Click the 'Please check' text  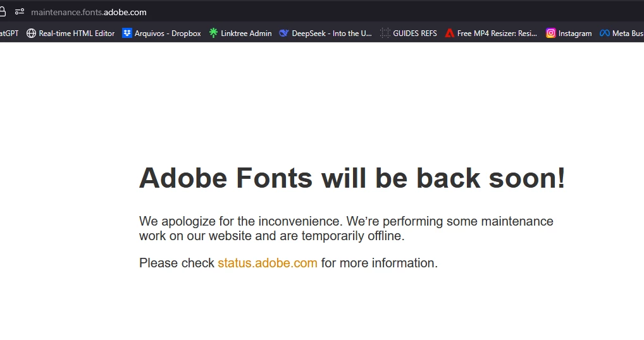[x=176, y=263]
